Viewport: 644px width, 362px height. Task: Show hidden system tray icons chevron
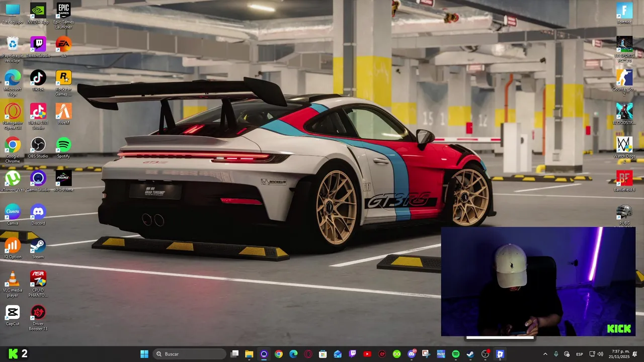click(545, 354)
